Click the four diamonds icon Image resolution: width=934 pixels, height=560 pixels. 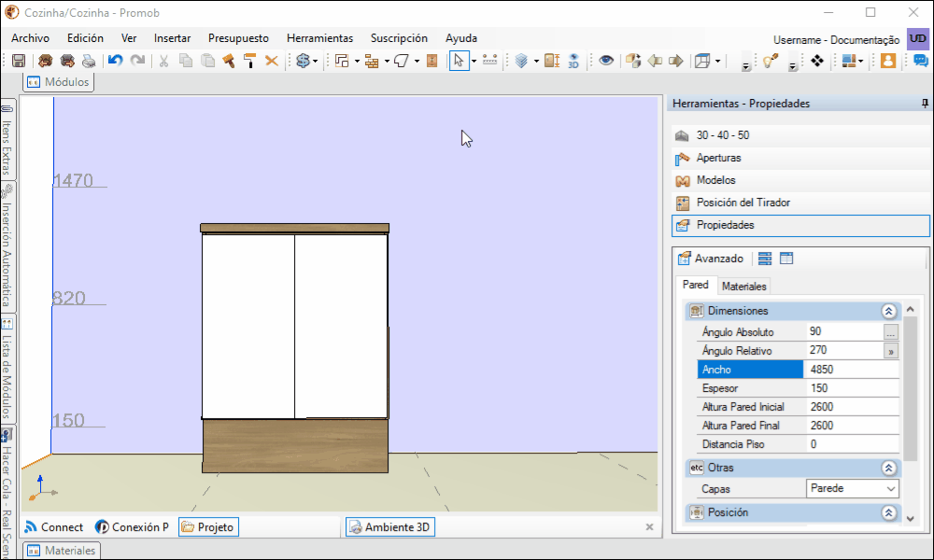click(817, 61)
